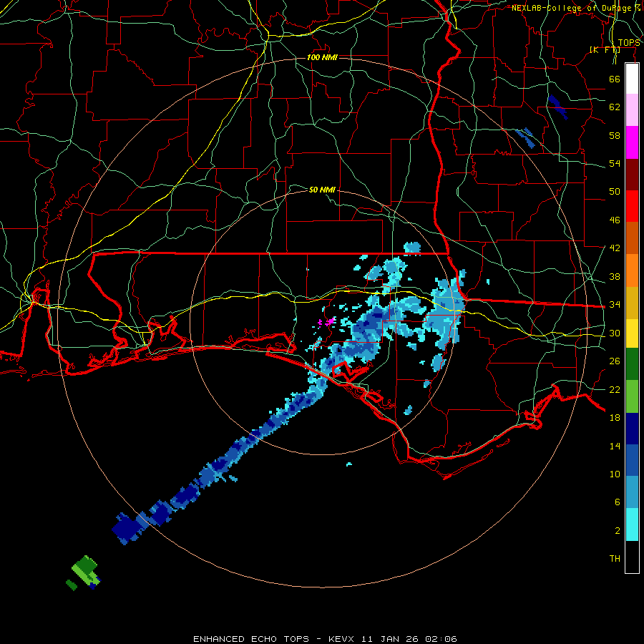Click the 54 scale value

pyautogui.click(x=615, y=163)
